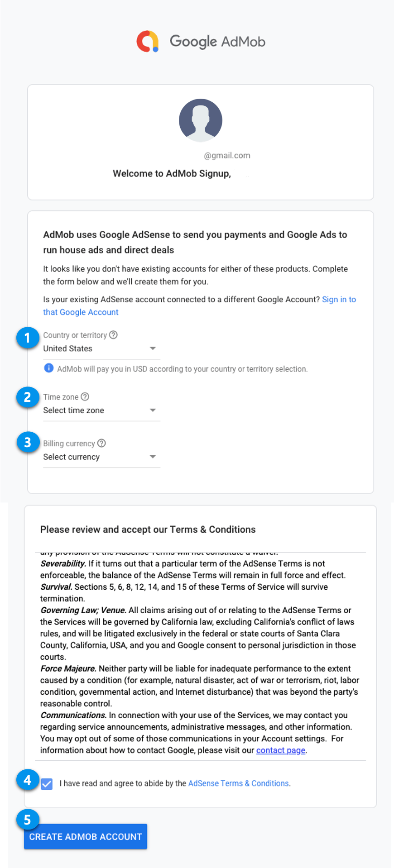Click help icon beside Time zone
This screenshot has height=868, width=394.
[85, 397]
